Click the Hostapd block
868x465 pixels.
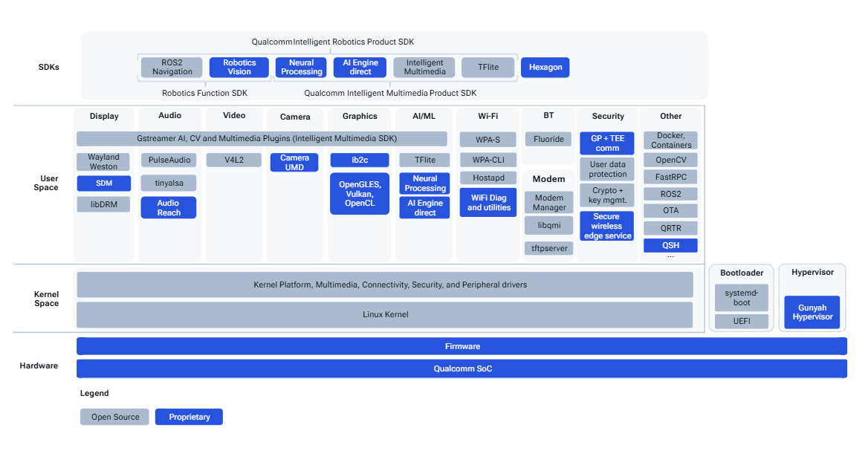click(488, 178)
